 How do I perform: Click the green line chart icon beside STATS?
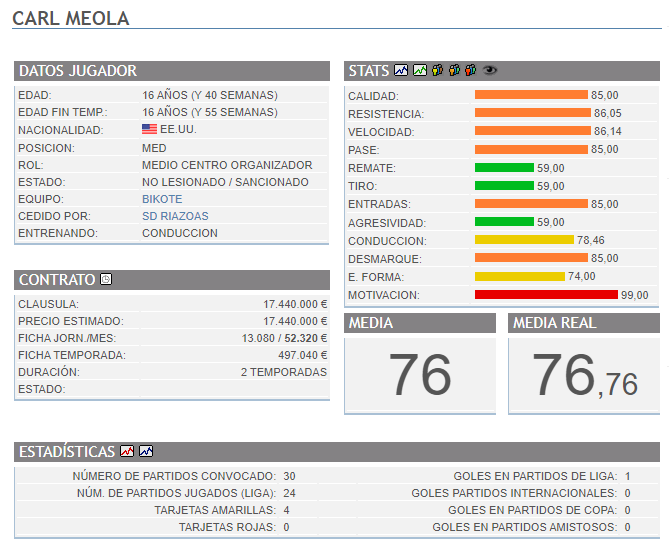point(420,71)
